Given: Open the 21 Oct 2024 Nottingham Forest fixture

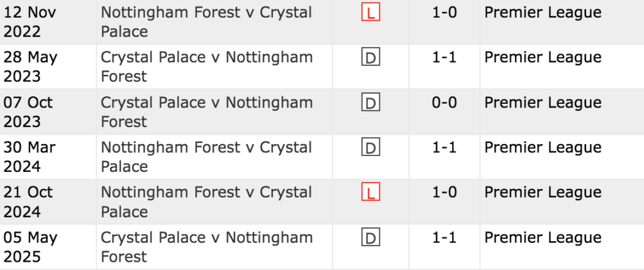Looking at the screenshot, I should [x=206, y=202].
